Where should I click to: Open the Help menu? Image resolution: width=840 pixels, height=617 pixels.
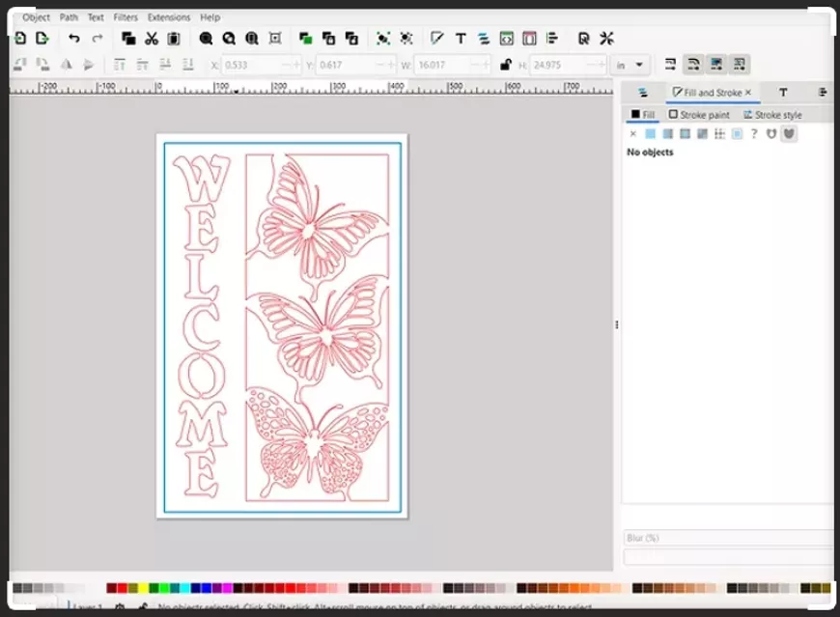pos(210,17)
